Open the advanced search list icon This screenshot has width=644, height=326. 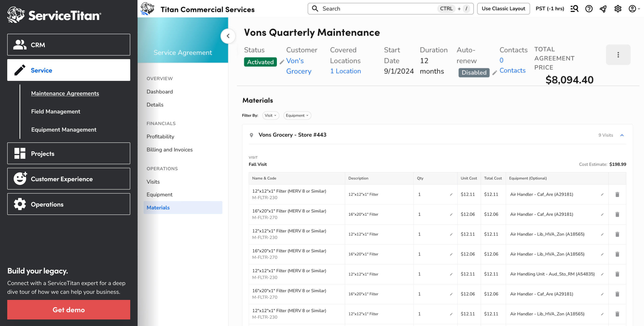tap(574, 9)
